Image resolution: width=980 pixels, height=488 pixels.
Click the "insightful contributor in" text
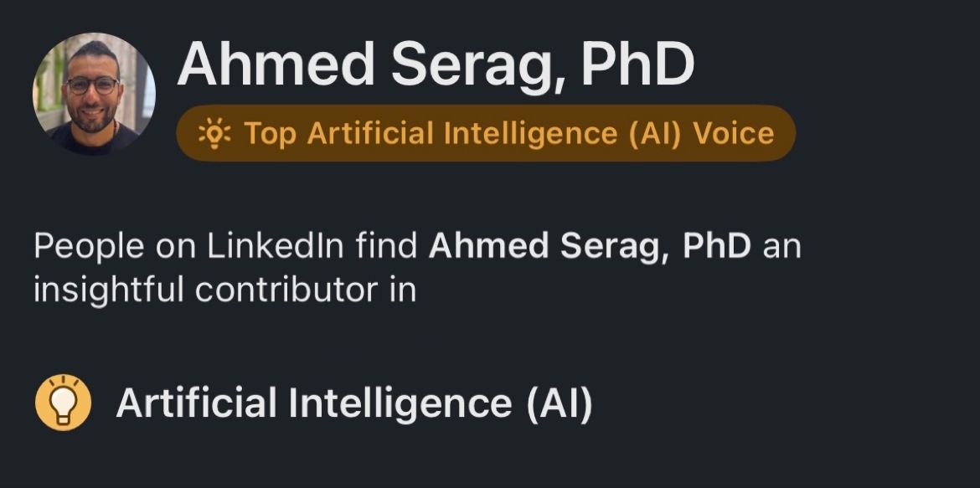(224, 290)
